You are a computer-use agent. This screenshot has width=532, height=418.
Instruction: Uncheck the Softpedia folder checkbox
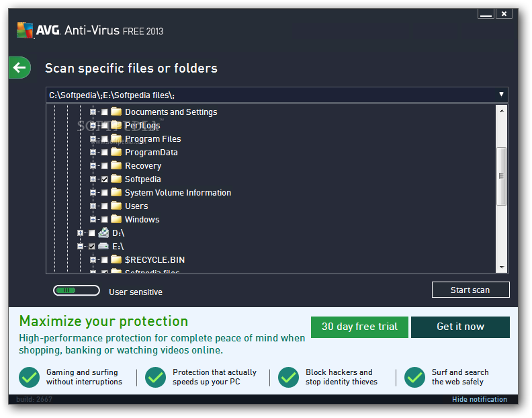coord(105,179)
